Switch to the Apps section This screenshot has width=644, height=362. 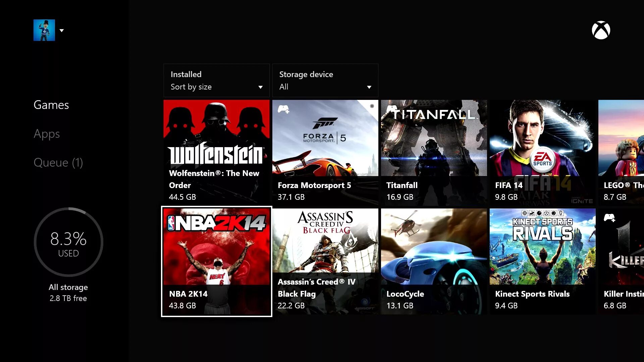pyautogui.click(x=47, y=134)
